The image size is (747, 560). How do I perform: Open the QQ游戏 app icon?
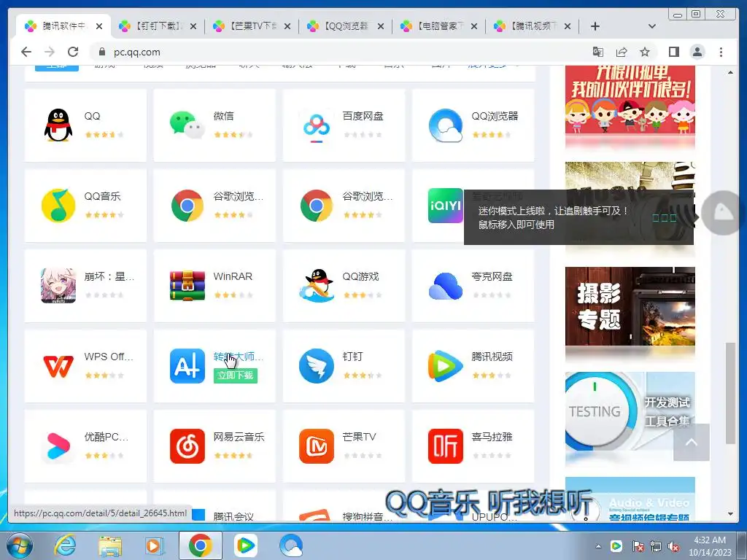point(317,285)
